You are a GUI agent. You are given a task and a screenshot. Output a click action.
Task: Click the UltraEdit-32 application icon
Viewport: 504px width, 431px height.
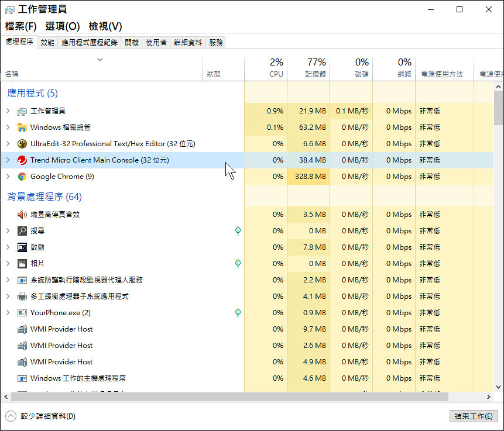[22, 144]
